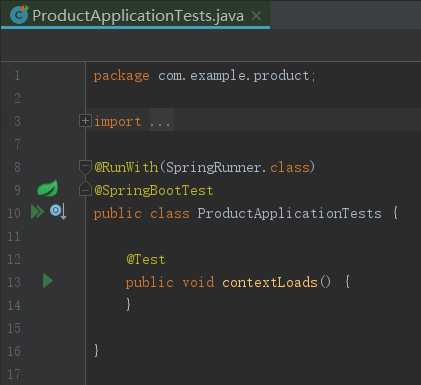Click line number 10 in the gutter
This screenshot has width=421, height=385.
click(x=14, y=213)
